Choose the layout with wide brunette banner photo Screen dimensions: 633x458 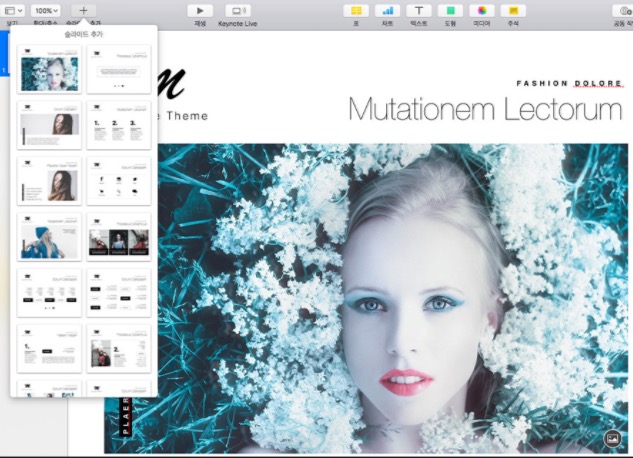pos(49,125)
